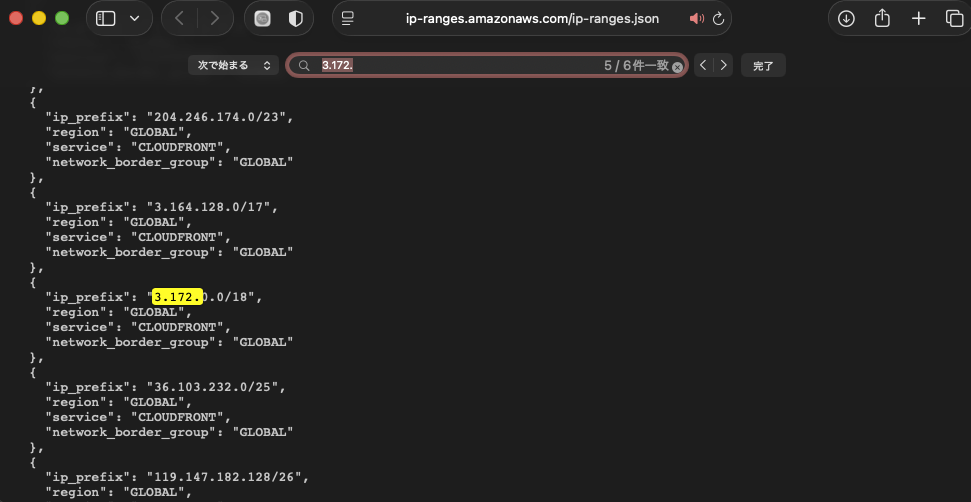Screen dimensions: 971x502
Task: Click the round extension icon in toolbar
Action: [263, 18]
